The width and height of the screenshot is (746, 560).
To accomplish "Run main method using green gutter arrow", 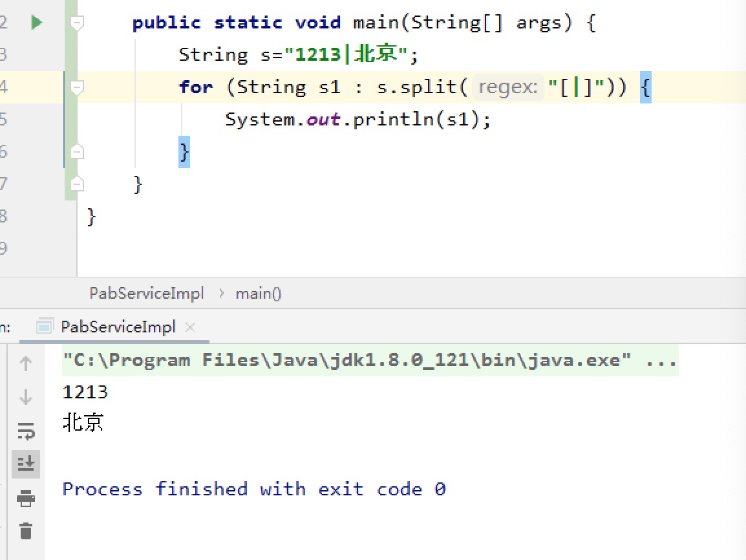I will coord(37,23).
